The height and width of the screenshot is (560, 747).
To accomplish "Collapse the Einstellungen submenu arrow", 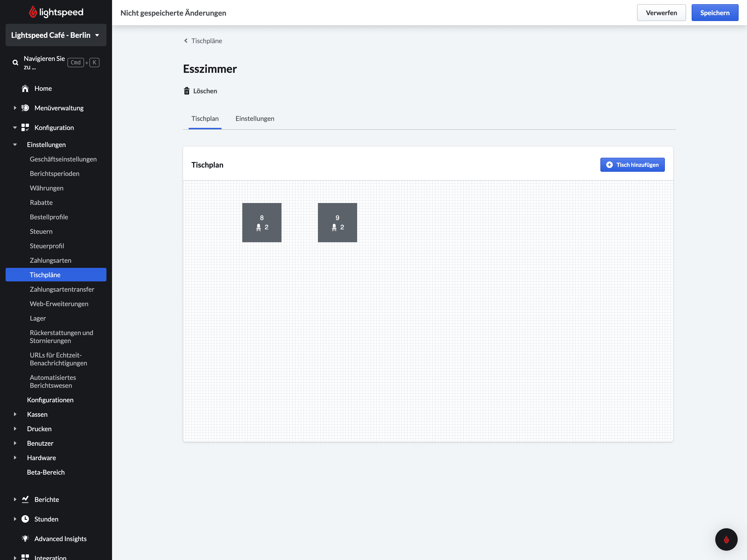I will point(15,145).
